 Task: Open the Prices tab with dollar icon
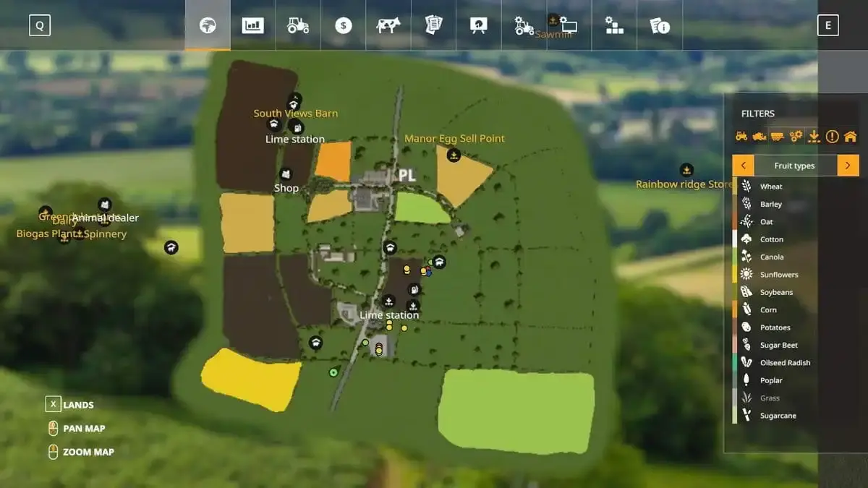(344, 25)
